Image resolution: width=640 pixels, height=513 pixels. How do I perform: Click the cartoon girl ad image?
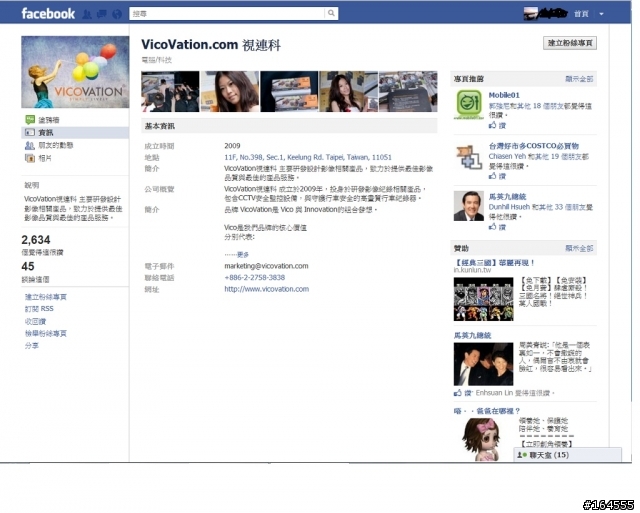click(x=482, y=439)
